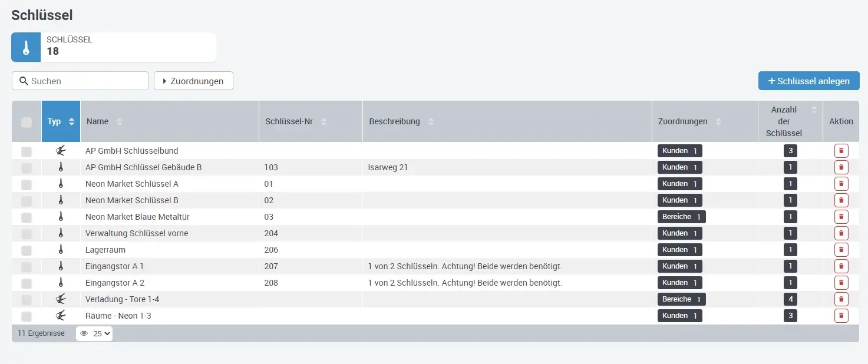Click the Bereiche badge for Neon Market Blaue Metaltür
This screenshot has width=868, height=364.
(681, 217)
